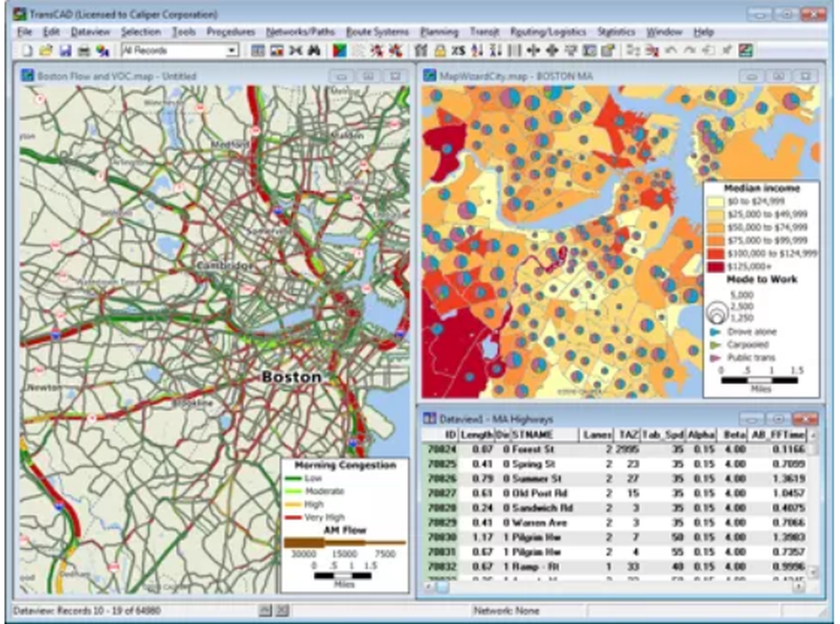Click the join arrows toolbar icon
Viewport: 840px width, 624px height.
pos(296,51)
